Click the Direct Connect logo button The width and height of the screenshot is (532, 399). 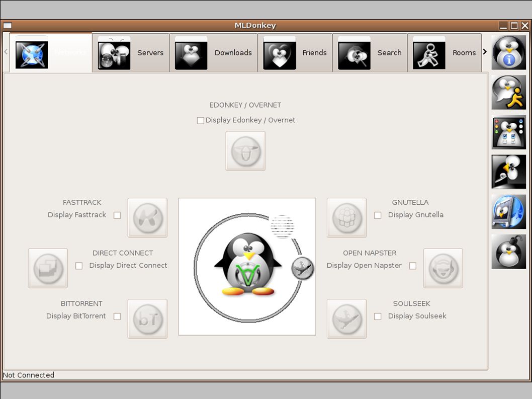click(x=48, y=268)
